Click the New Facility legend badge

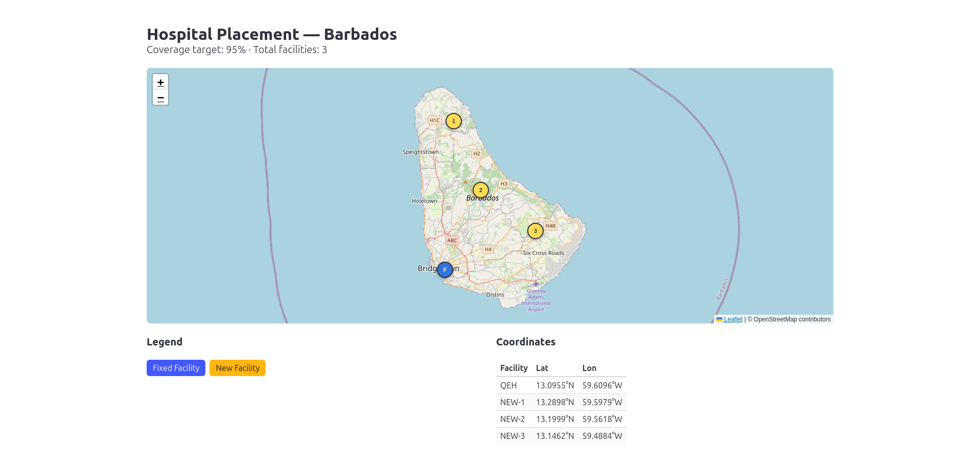click(x=237, y=368)
